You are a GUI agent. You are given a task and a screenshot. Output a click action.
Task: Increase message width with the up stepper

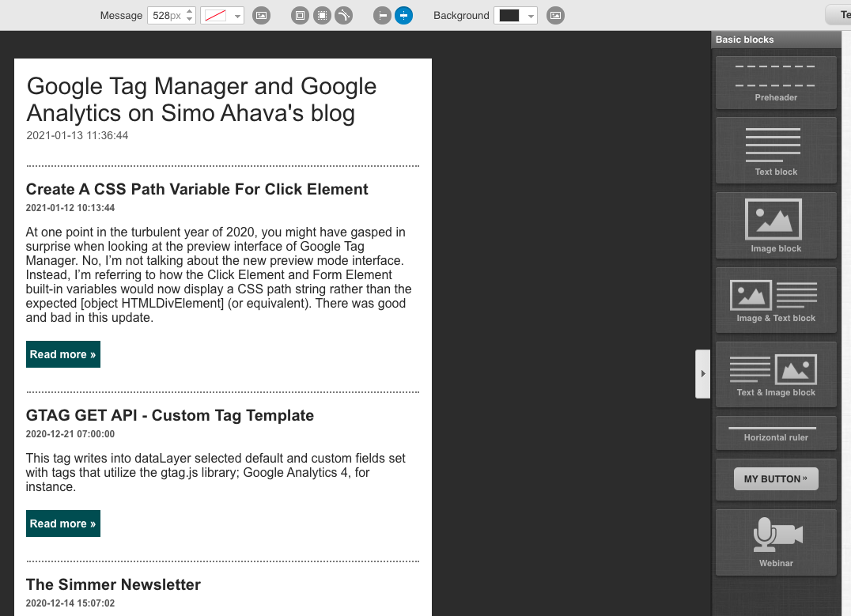(x=189, y=11)
